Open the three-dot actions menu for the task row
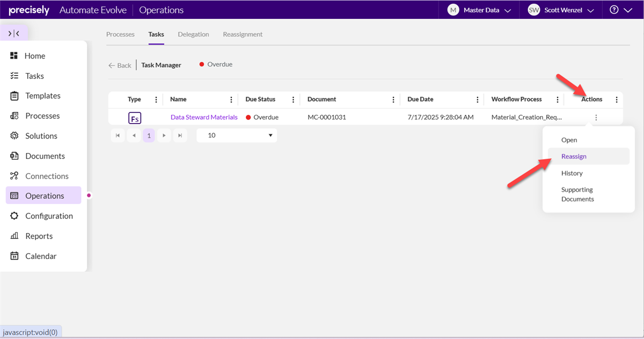Viewport: 644px width, 339px height. coord(596,118)
